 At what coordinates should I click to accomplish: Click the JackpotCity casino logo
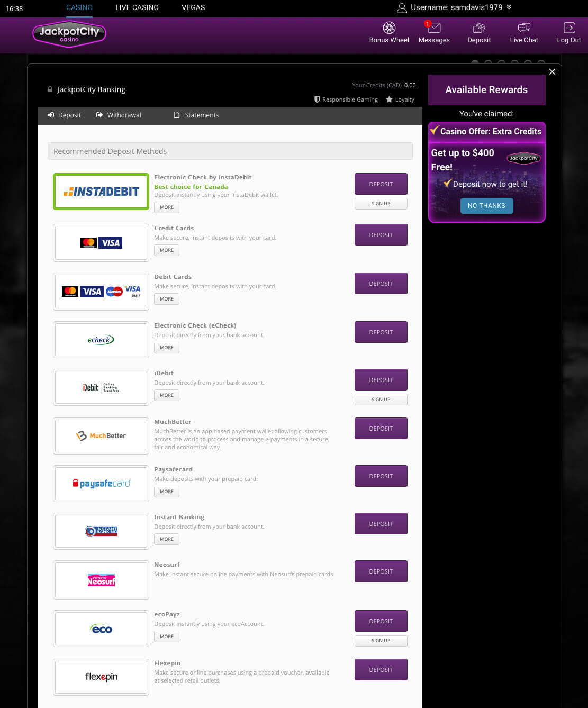coord(69,34)
